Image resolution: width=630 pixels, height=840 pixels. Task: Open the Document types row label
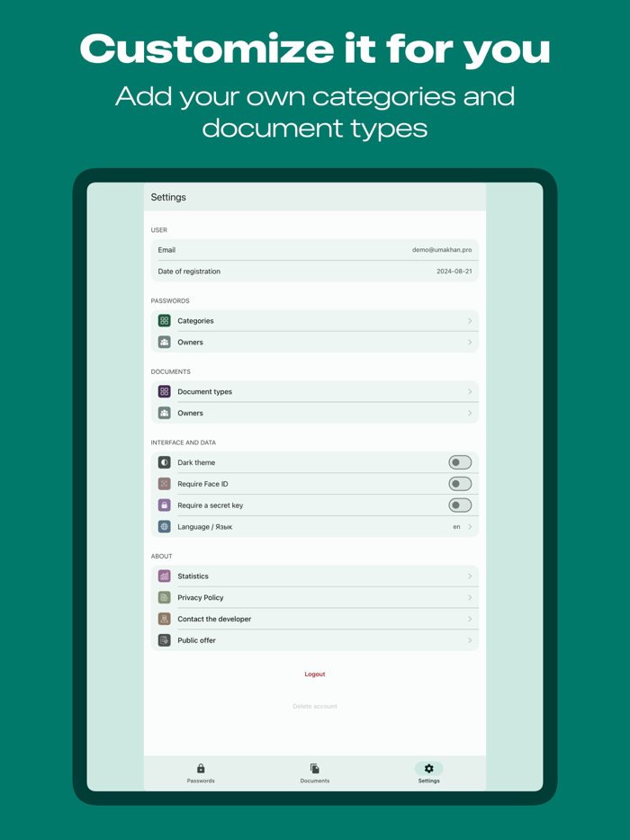[x=205, y=391]
